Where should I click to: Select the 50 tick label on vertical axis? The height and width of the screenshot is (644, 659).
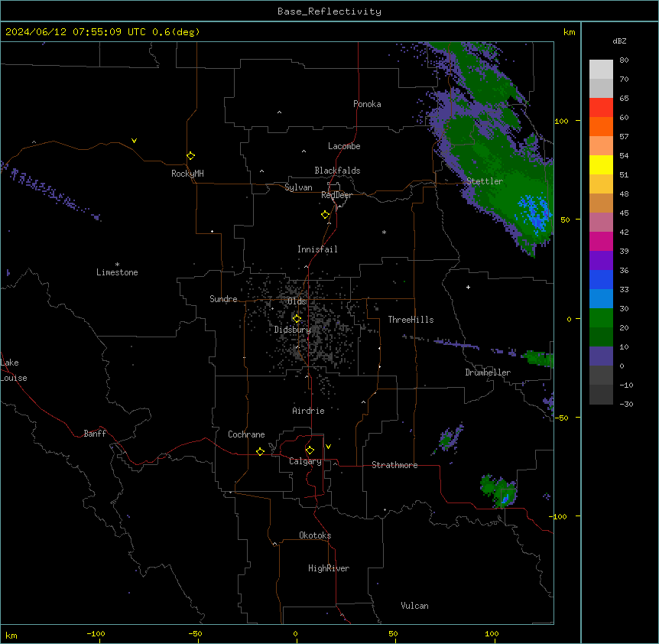click(x=565, y=220)
